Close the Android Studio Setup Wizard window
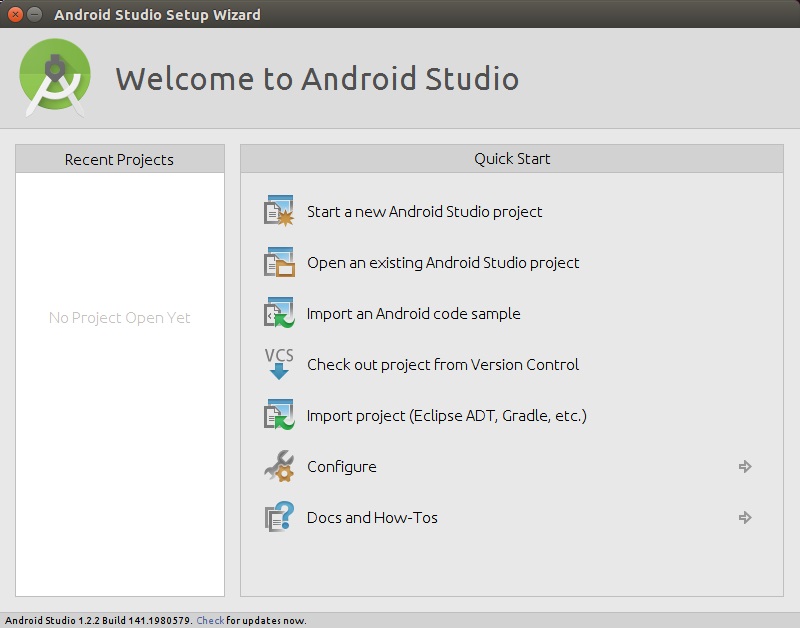The image size is (800, 628). pyautogui.click(x=16, y=14)
